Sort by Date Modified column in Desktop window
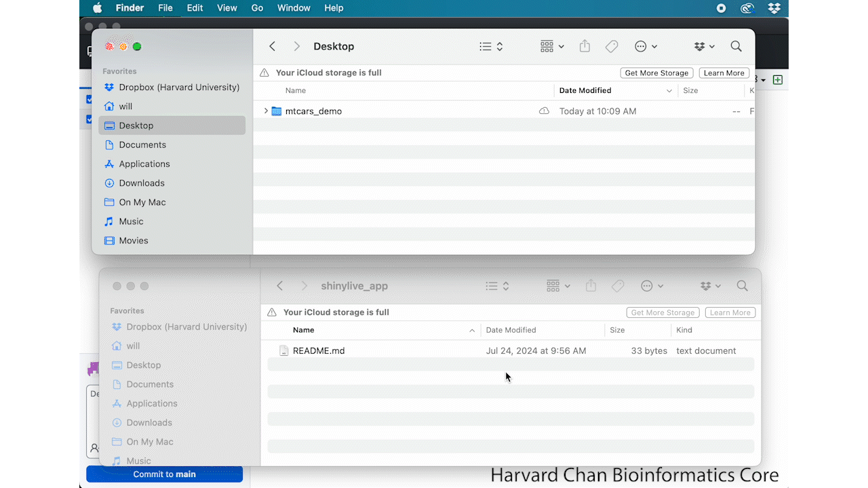Viewport: 868px width, 488px height. (x=585, y=91)
